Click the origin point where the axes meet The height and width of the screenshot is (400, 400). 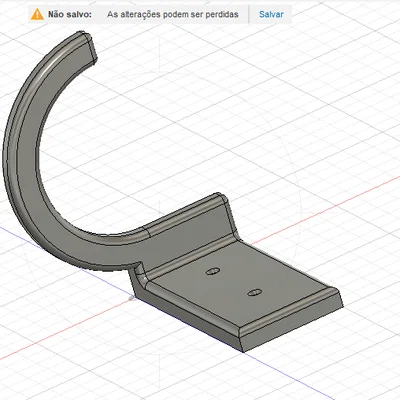click(x=132, y=298)
